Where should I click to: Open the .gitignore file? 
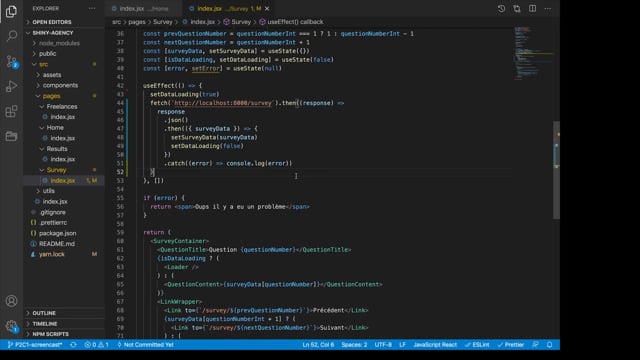click(x=53, y=212)
